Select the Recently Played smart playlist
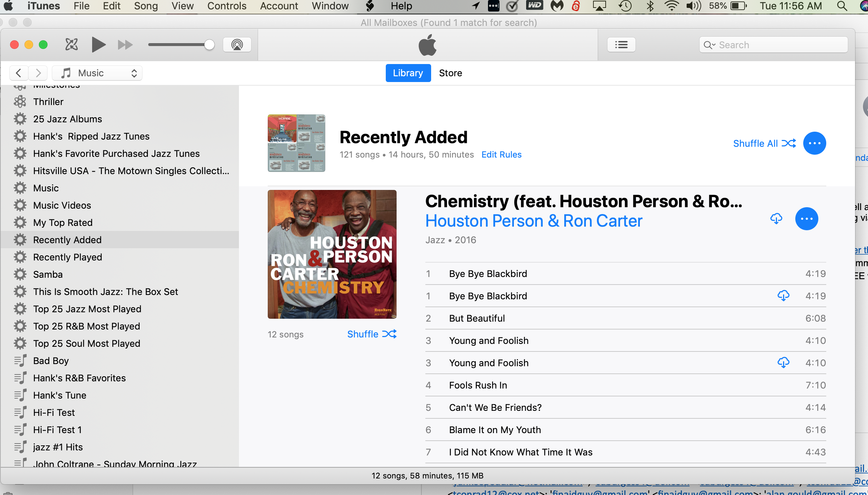The image size is (868, 495). [68, 257]
